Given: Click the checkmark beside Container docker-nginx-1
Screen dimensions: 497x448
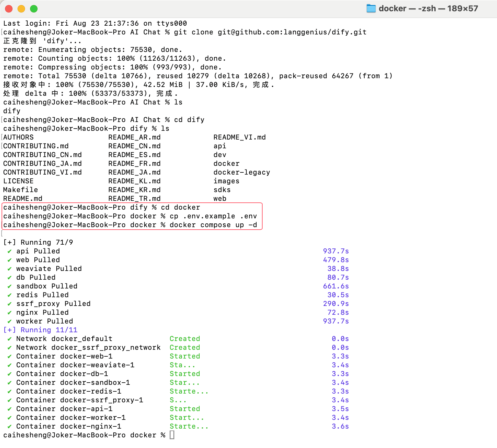Looking at the screenshot, I should 10,426.
